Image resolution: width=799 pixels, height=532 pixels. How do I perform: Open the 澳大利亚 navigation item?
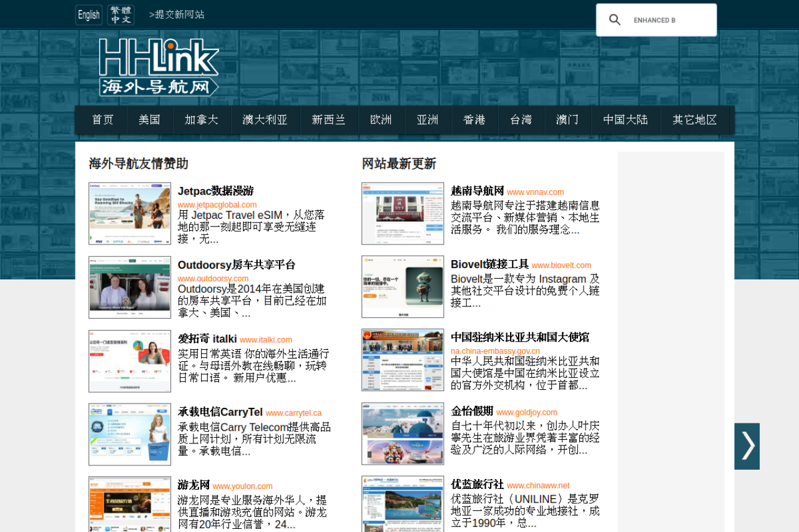coord(265,120)
